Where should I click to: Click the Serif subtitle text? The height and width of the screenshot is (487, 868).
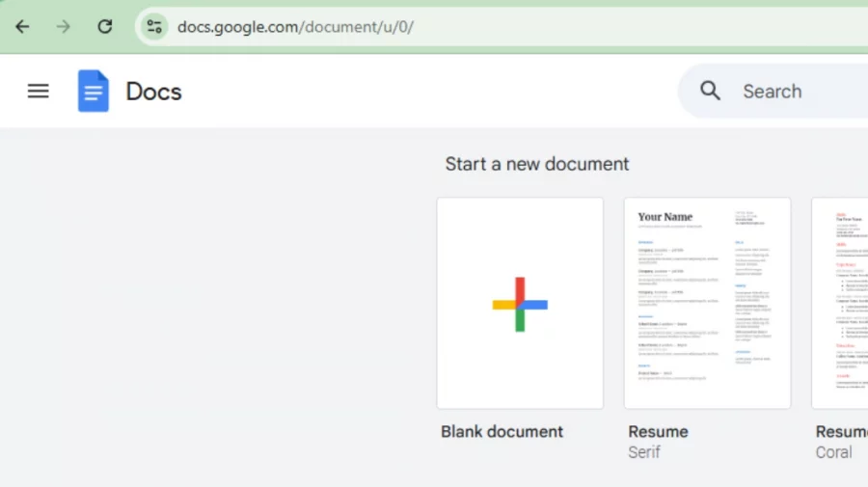click(644, 452)
